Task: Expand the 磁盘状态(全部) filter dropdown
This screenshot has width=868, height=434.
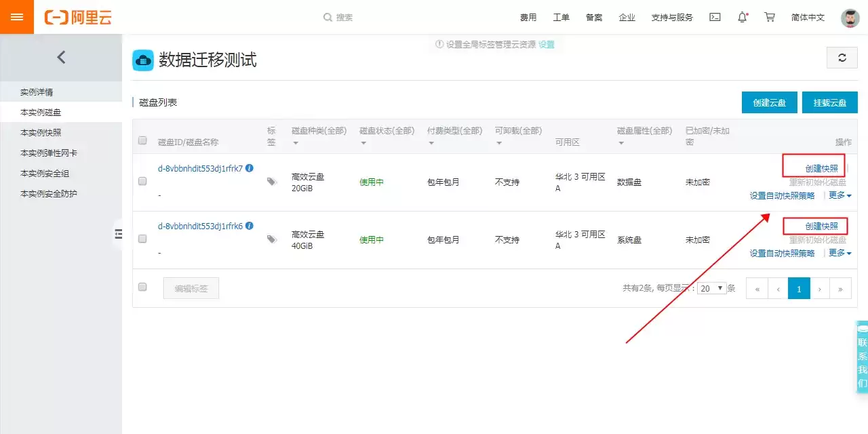Action: pyautogui.click(x=387, y=136)
